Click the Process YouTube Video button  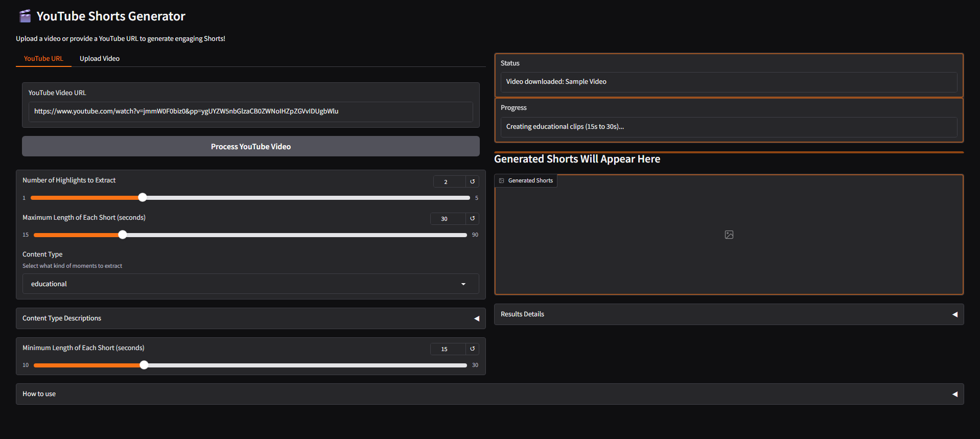point(251,146)
